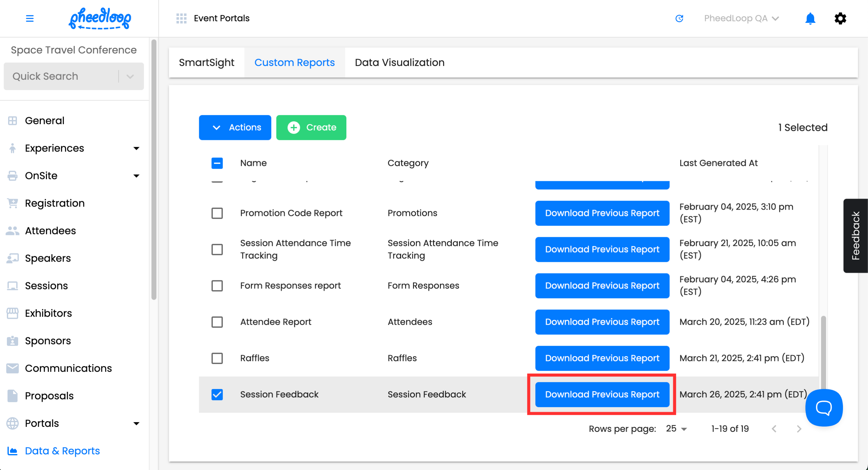Go to Communications in sidebar

pyautogui.click(x=68, y=368)
